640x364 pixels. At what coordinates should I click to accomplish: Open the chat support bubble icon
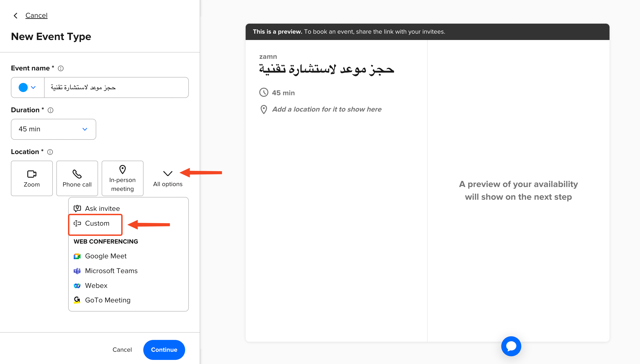click(511, 346)
